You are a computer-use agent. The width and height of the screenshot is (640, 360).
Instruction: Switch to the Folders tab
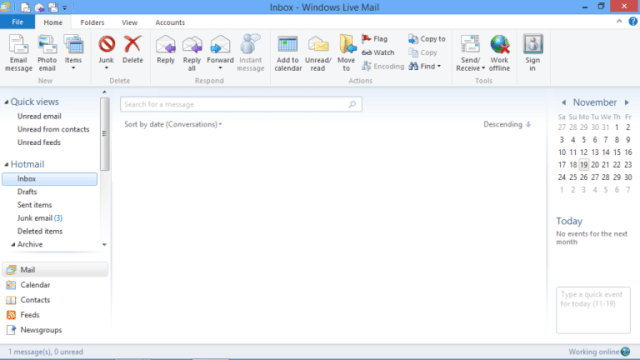(92, 22)
